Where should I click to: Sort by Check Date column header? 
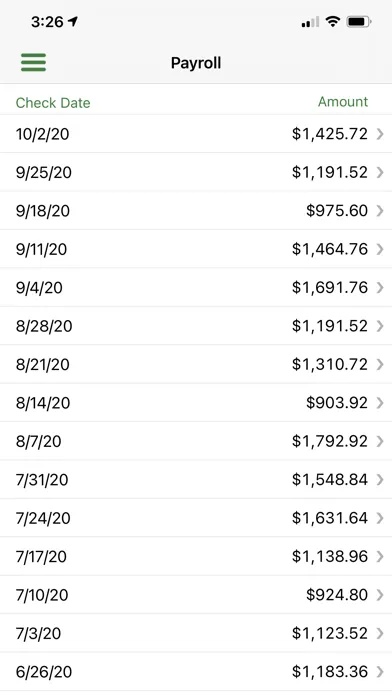[x=53, y=103]
